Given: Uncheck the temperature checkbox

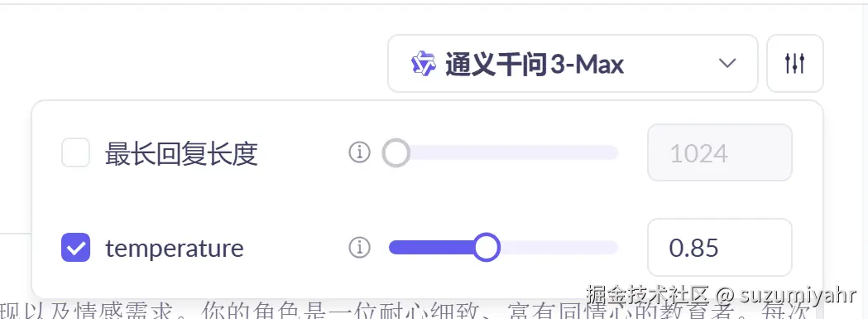Looking at the screenshot, I should pos(75,248).
